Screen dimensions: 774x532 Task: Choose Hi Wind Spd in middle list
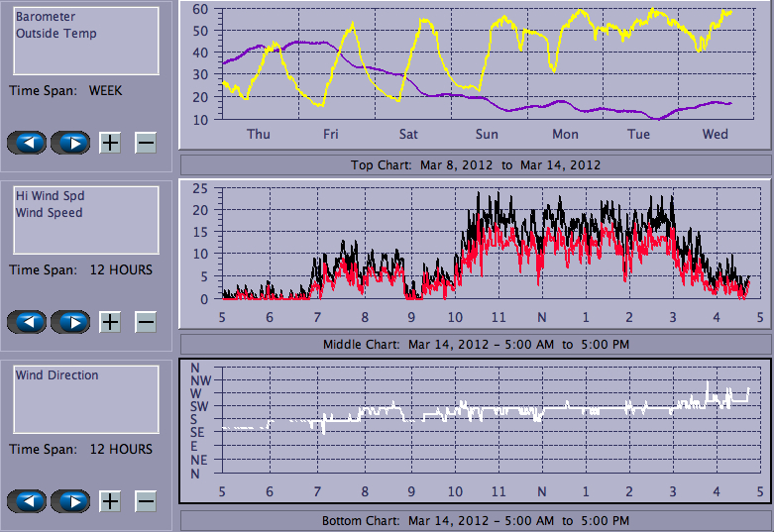click(x=50, y=196)
